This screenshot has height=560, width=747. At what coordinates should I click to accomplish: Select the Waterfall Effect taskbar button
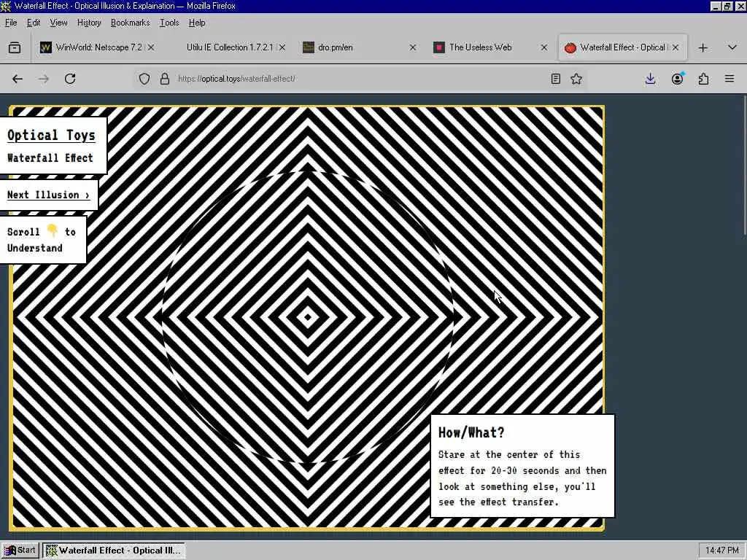(x=113, y=551)
